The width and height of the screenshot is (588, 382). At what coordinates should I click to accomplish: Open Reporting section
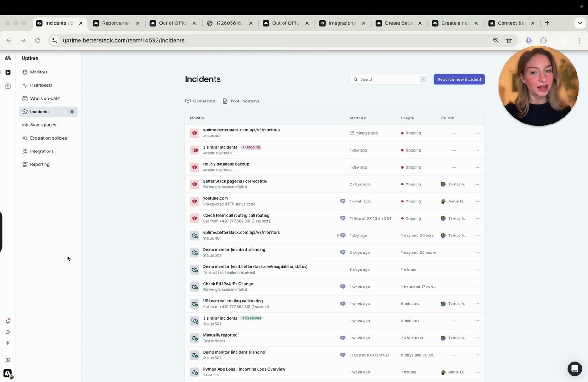coord(40,164)
